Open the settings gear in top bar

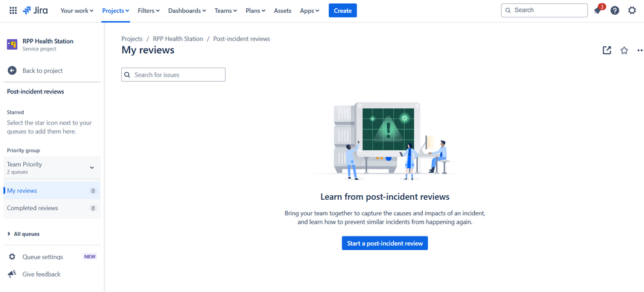point(632,11)
